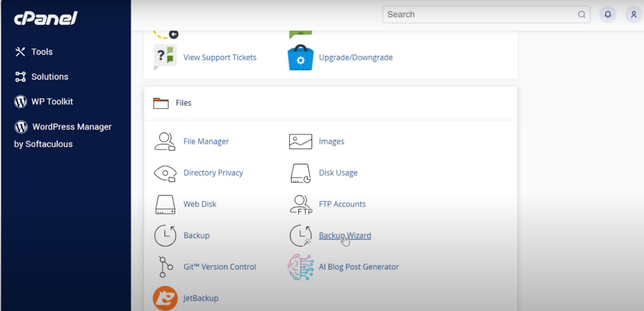Image resolution: width=644 pixels, height=311 pixels.
Task: Open the Web Disk link
Action: point(200,204)
